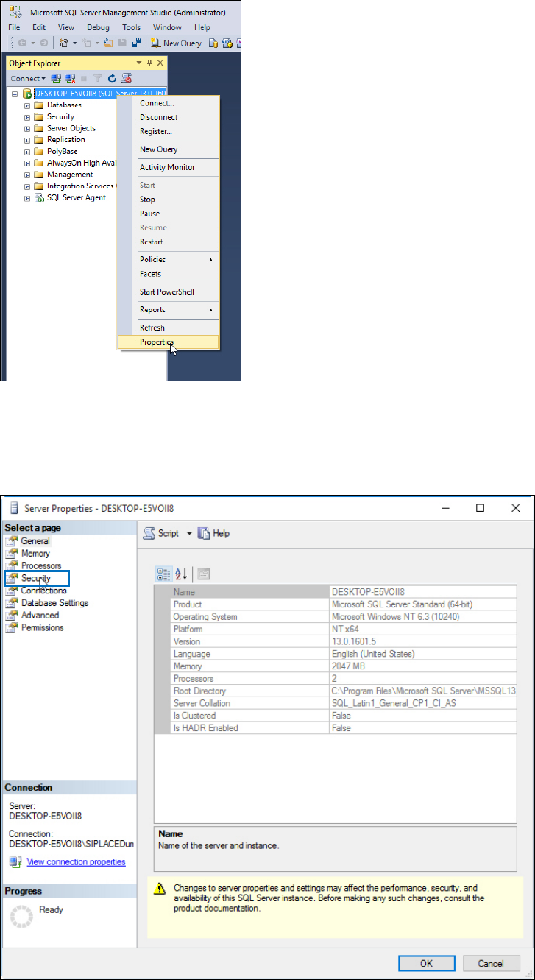Screen dimensions: 535x980
Task: Click the pin auto-hide icon of Object Explorer
Action: point(149,63)
